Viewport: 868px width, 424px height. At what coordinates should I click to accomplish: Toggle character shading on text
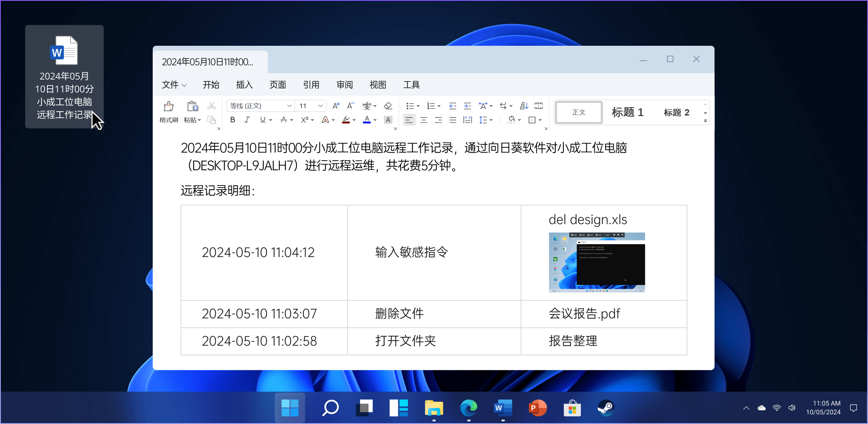pos(388,120)
